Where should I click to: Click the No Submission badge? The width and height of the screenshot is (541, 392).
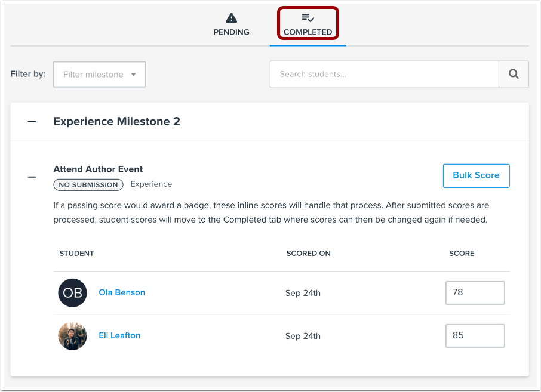coord(88,185)
